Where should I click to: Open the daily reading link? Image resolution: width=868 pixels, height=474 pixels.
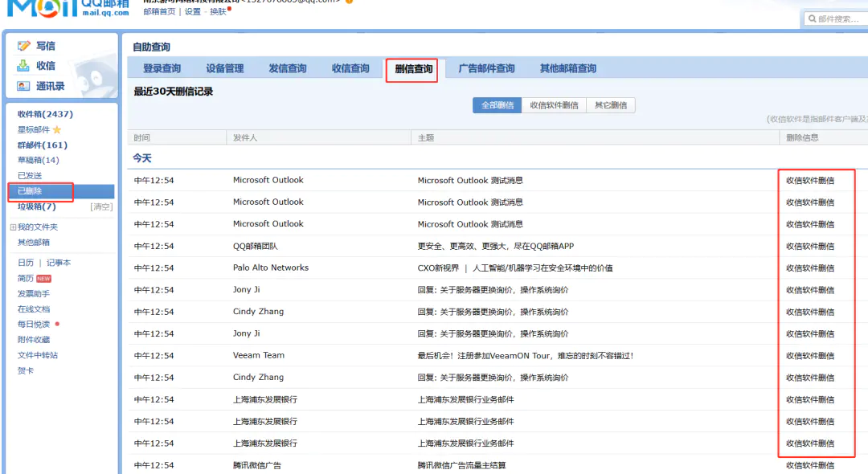click(33, 324)
